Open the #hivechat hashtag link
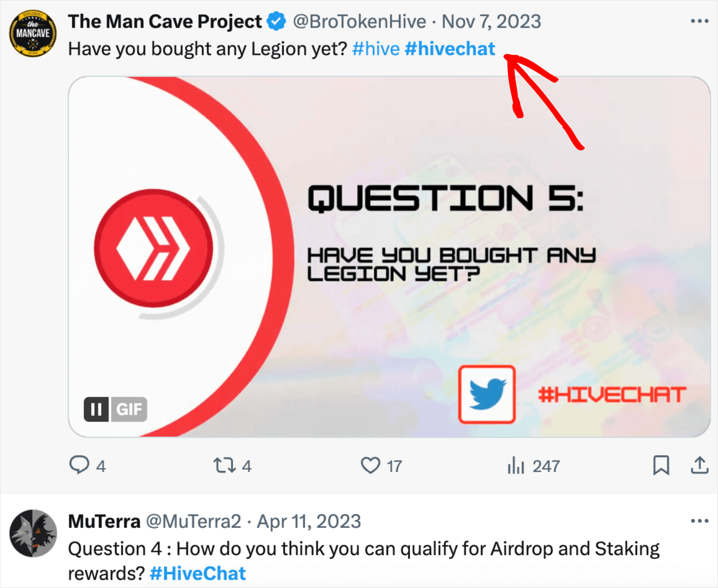718x588 pixels. click(x=450, y=48)
